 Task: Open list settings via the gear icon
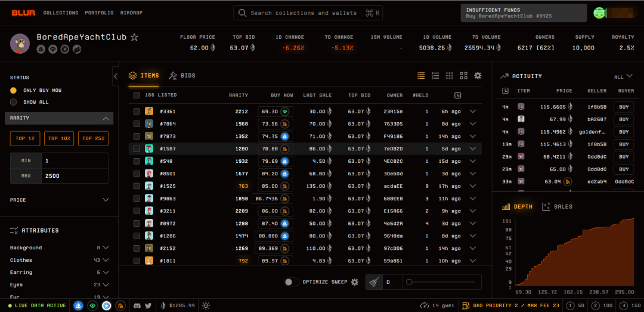pos(478,76)
